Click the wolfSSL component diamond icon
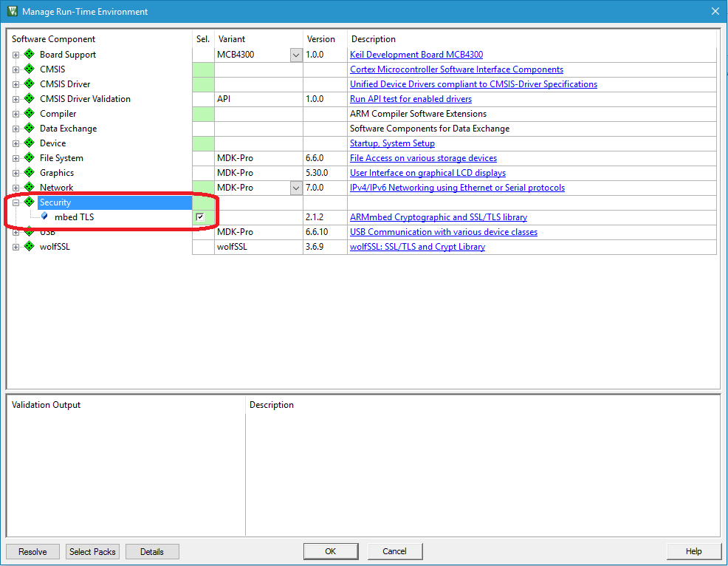This screenshot has width=728, height=566. 29,246
